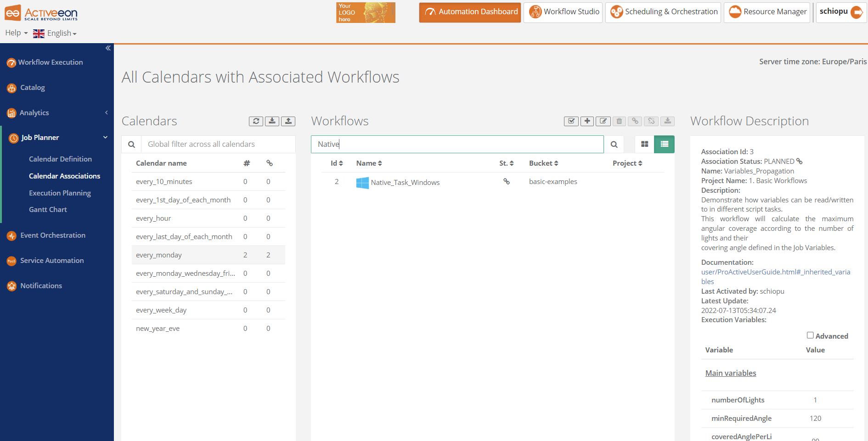The height and width of the screenshot is (441, 868).
Task: Click the numberOfLights value 1
Action: click(815, 400)
